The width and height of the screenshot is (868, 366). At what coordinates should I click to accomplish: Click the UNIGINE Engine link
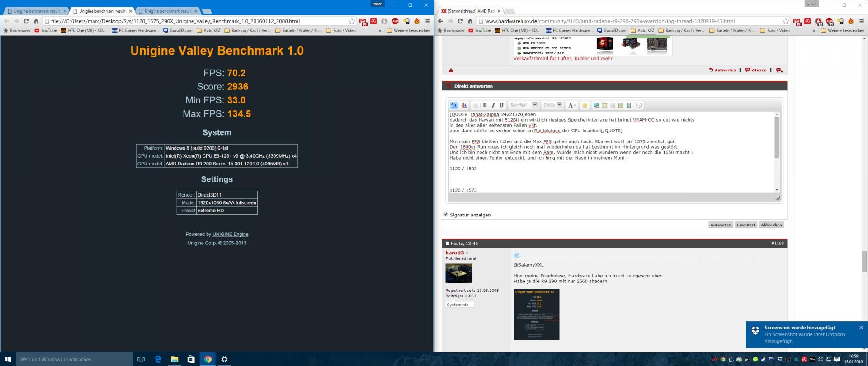230,234
